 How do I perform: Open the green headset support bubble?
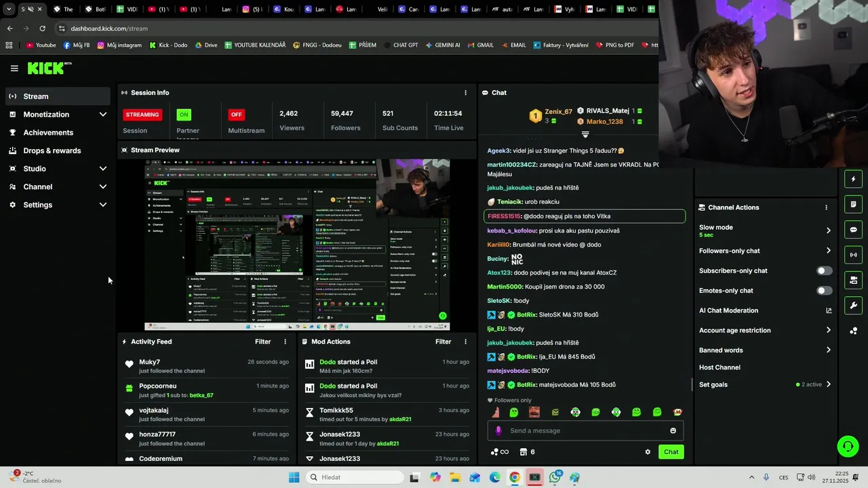coord(848,446)
